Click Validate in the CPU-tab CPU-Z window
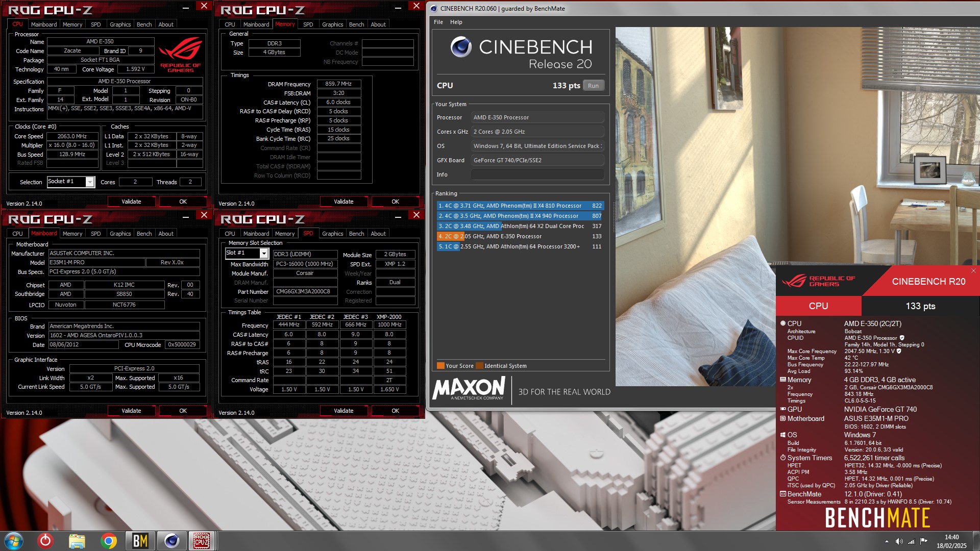The image size is (980, 551). click(131, 202)
